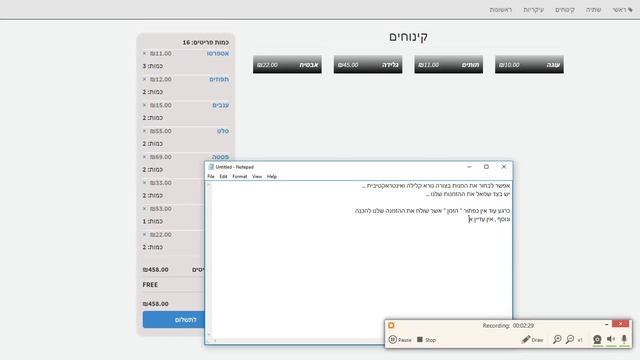Remove the ₪53.00 cart item

[x=144, y=209]
